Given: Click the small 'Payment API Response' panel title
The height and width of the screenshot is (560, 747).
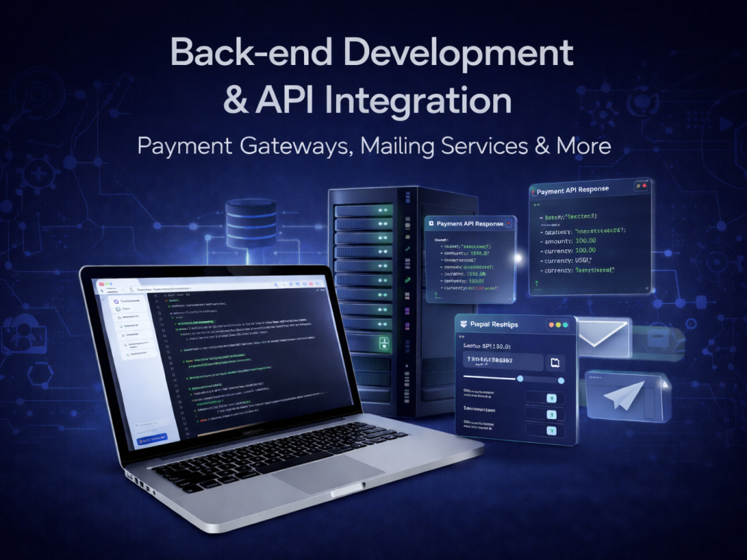Looking at the screenshot, I should coord(470,223).
